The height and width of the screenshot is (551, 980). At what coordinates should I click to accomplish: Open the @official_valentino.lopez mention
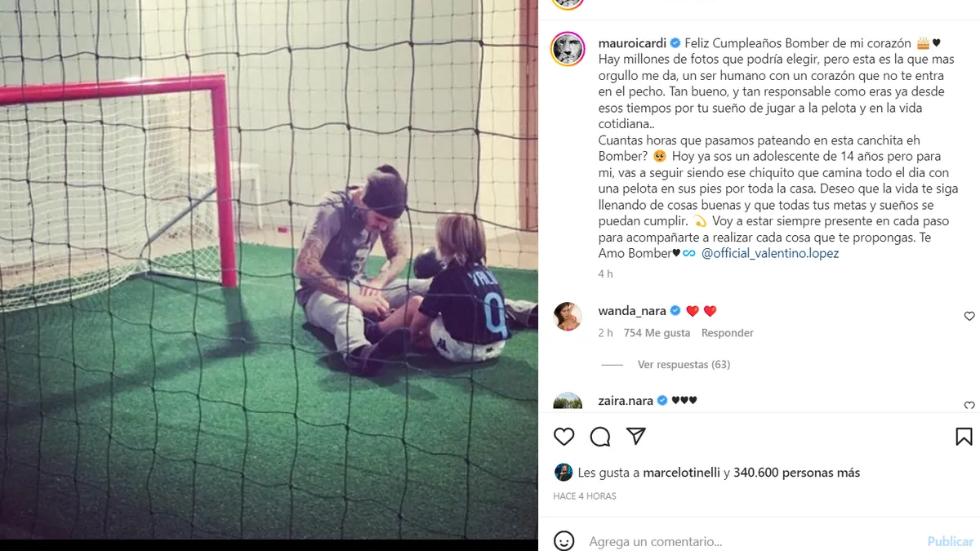point(770,253)
